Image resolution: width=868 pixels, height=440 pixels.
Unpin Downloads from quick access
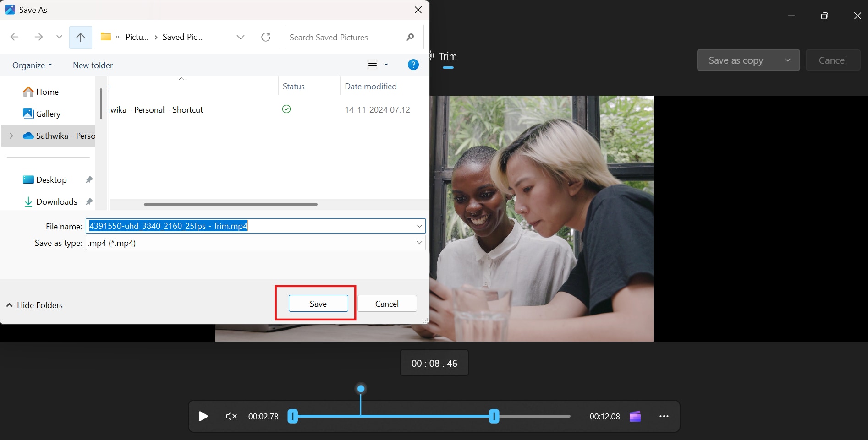pos(89,202)
